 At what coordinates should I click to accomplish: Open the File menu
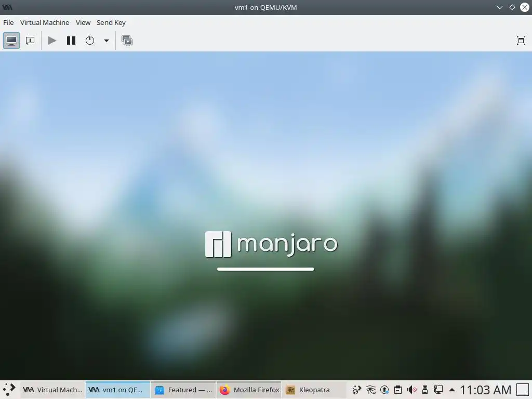coord(8,22)
